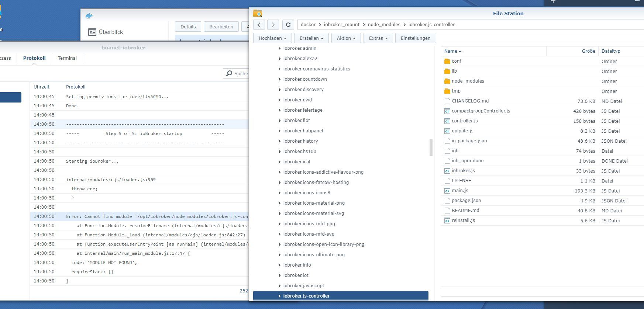This screenshot has height=309, width=644.
Task: Navigate to node_modules in the breadcrumb
Action: (x=384, y=25)
